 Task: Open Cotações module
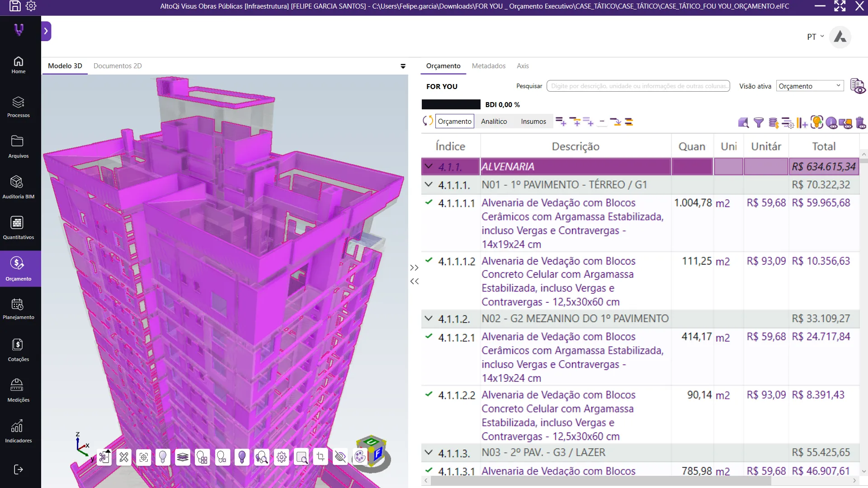pyautogui.click(x=19, y=351)
